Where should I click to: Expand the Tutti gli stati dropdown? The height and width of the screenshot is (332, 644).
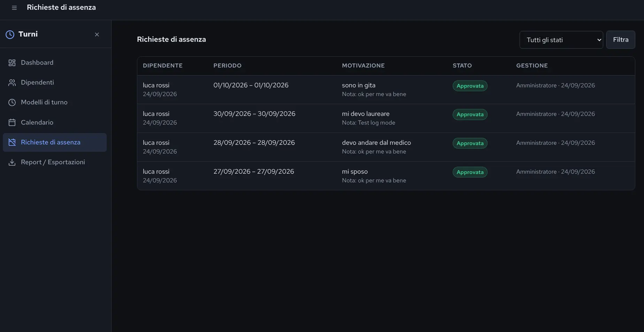coord(561,40)
